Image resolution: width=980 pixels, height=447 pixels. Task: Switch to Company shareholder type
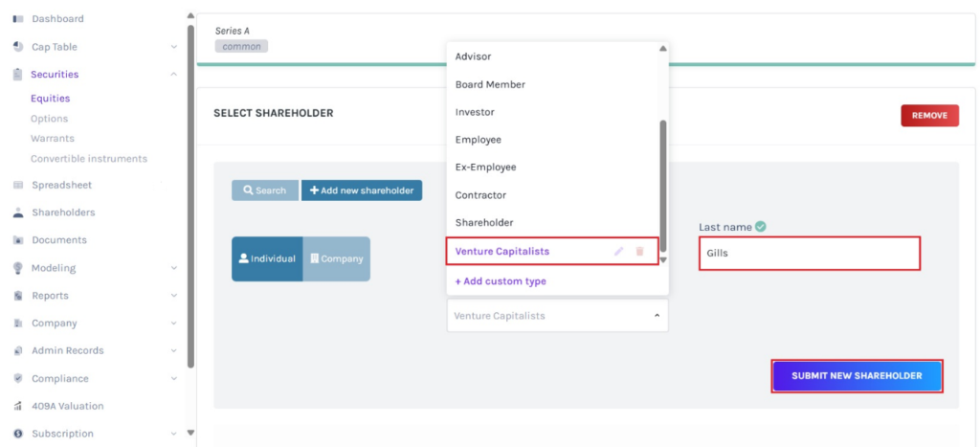[x=336, y=258]
